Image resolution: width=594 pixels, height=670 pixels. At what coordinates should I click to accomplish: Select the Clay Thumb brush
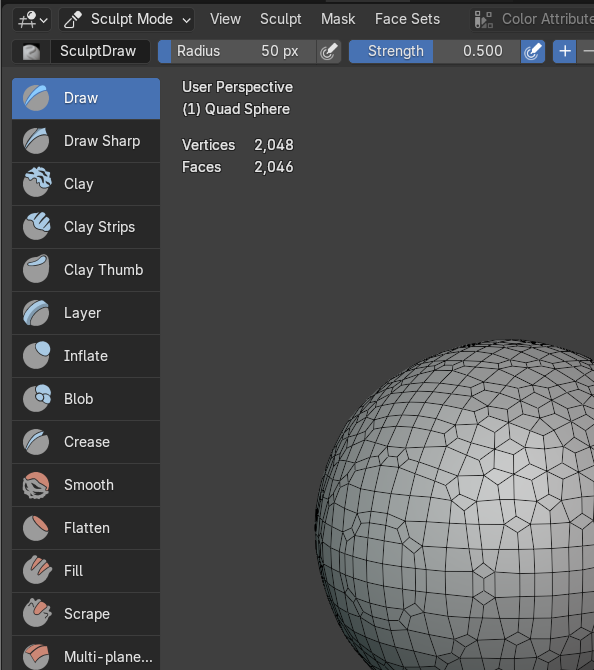[x=86, y=270]
